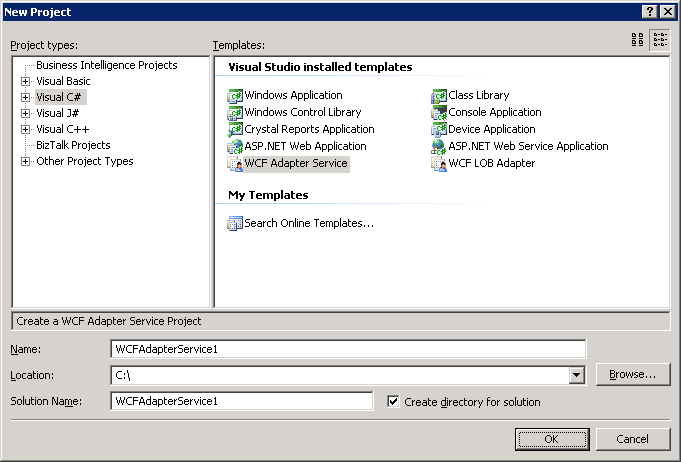This screenshot has height=462, width=681.
Task: Select the ASP.NET Web Application icon
Action: (x=235, y=146)
